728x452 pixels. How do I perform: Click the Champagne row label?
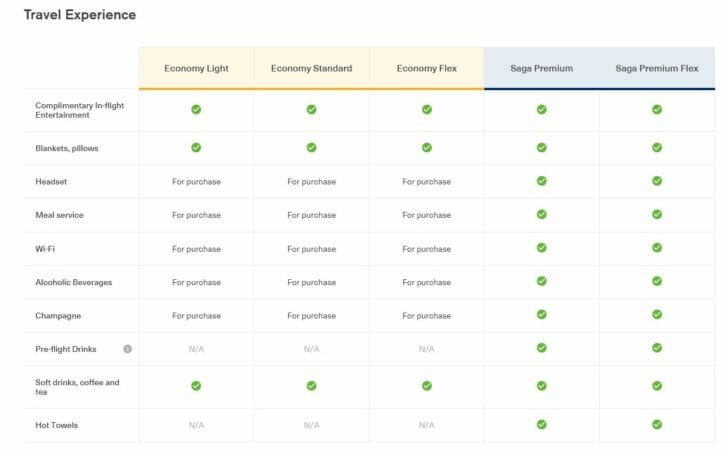[x=58, y=316]
